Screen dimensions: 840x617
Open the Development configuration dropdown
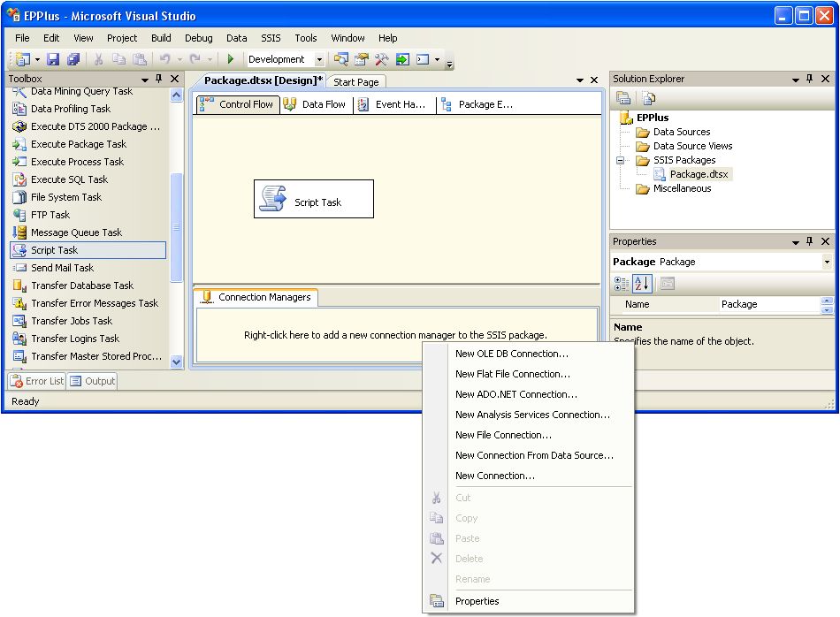322,59
